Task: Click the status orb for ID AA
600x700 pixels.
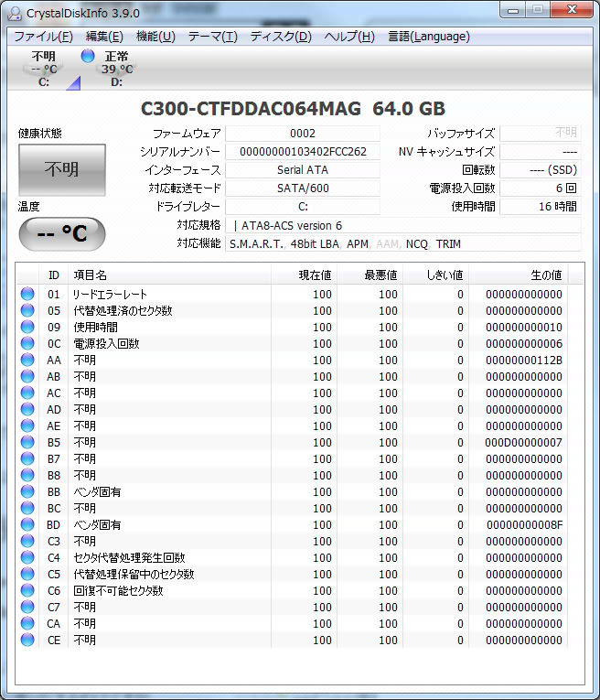Action: click(27, 360)
